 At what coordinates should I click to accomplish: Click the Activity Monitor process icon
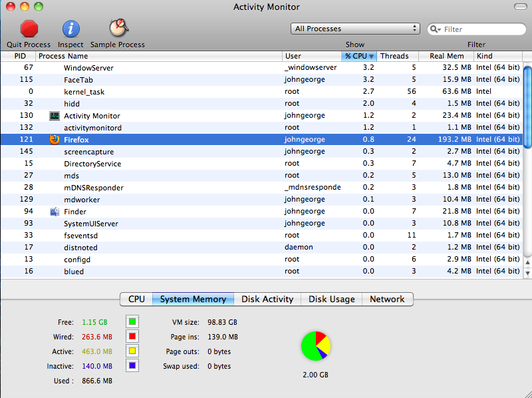(x=55, y=116)
